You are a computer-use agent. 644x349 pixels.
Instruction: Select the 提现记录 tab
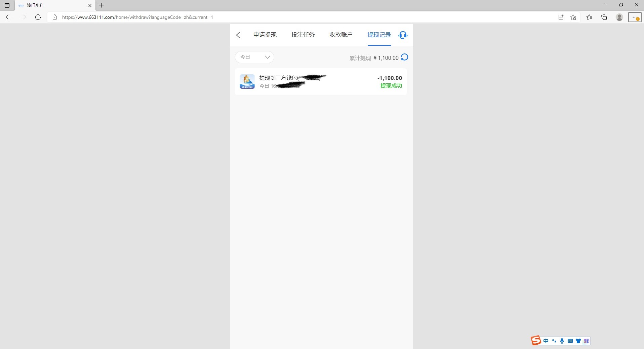tap(379, 35)
